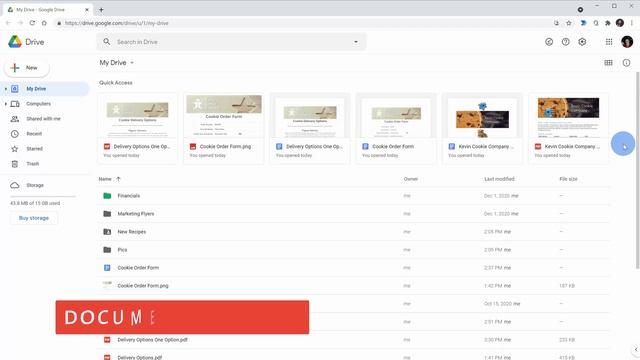This screenshot has height=360, width=640.
Task: Open My Drive in sidebar
Action: pyautogui.click(x=44, y=89)
